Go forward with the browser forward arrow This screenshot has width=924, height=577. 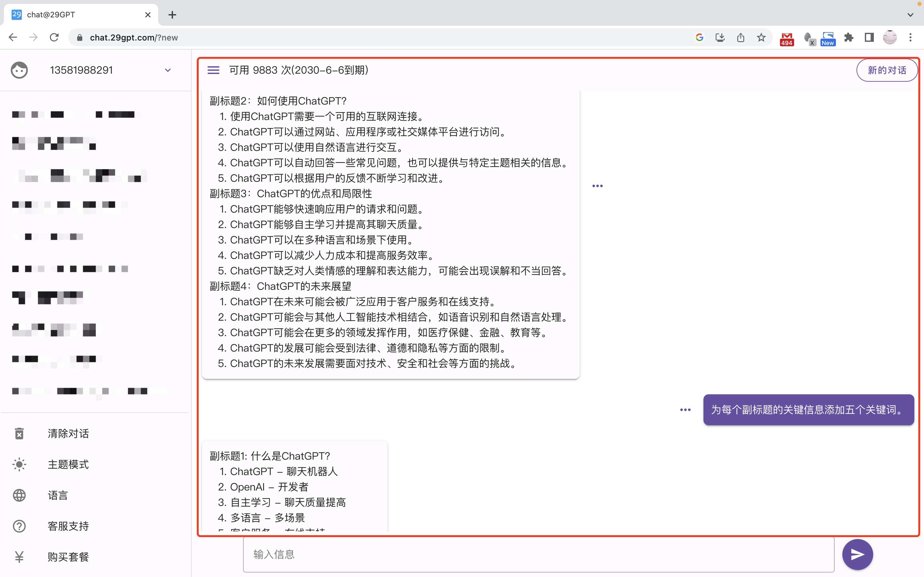point(33,37)
